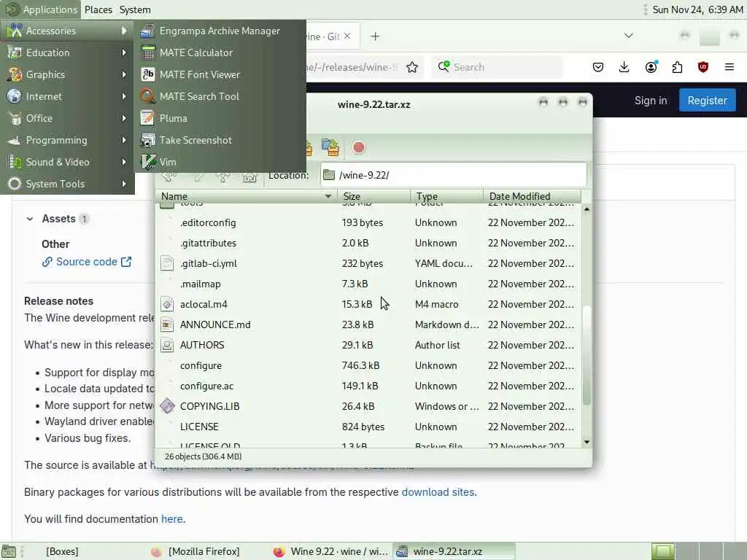Expand the Graphics submenu arrow
This screenshot has height=560, width=747.
[x=124, y=75]
